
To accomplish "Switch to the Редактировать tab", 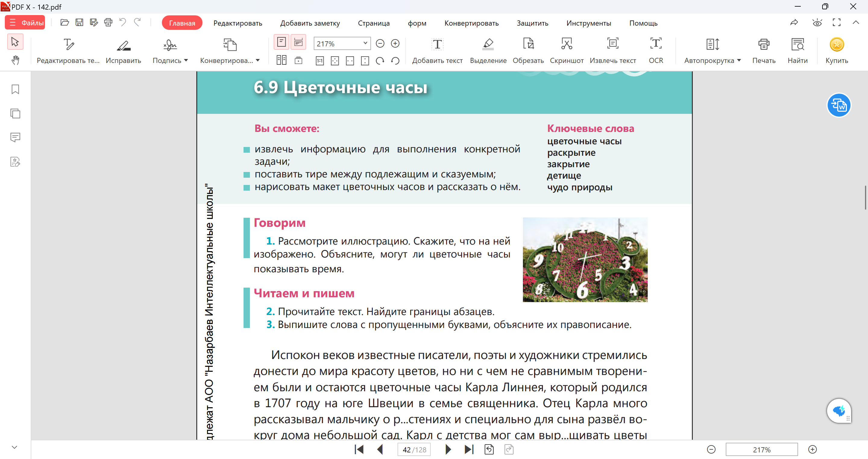I will point(237,23).
